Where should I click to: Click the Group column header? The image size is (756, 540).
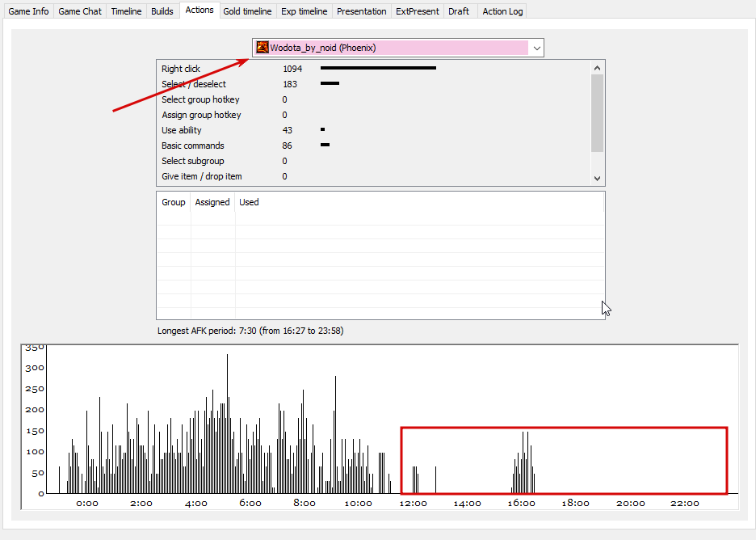click(174, 202)
